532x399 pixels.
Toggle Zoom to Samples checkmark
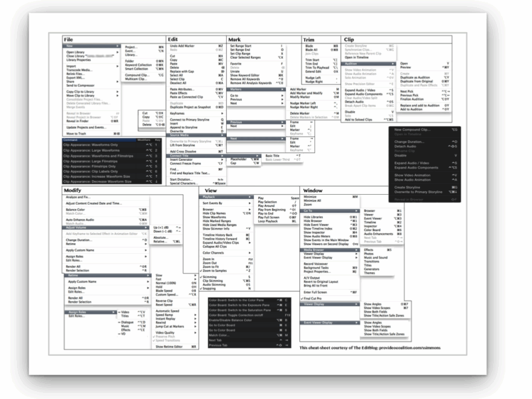pos(214,270)
